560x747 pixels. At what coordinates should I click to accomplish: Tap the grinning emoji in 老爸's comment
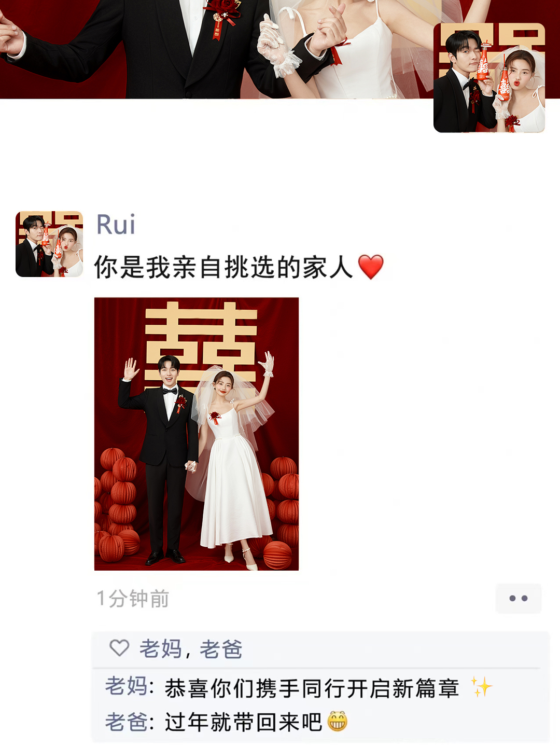point(337,721)
